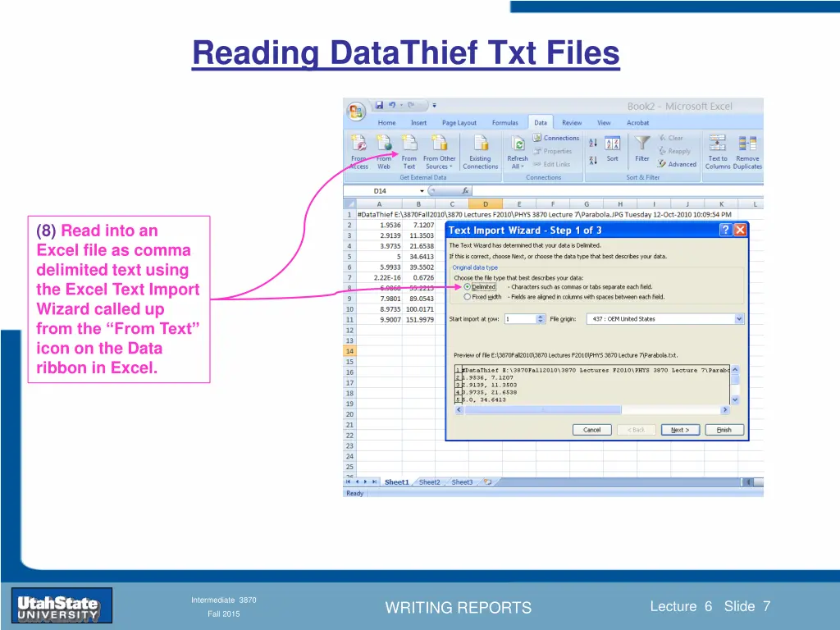Select row 14 header

pos(349,351)
